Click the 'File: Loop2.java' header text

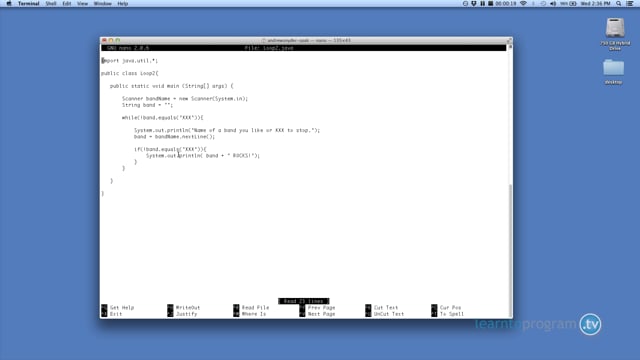click(x=269, y=48)
